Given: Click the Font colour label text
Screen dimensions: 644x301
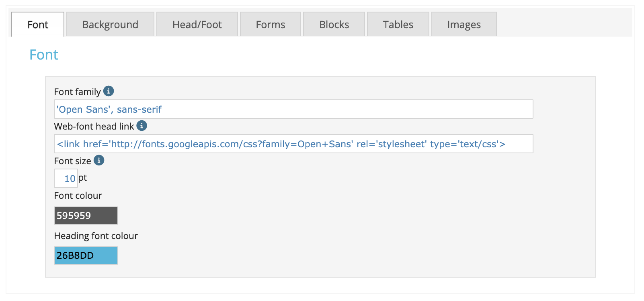Looking at the screenshot, I should point(78,196).
